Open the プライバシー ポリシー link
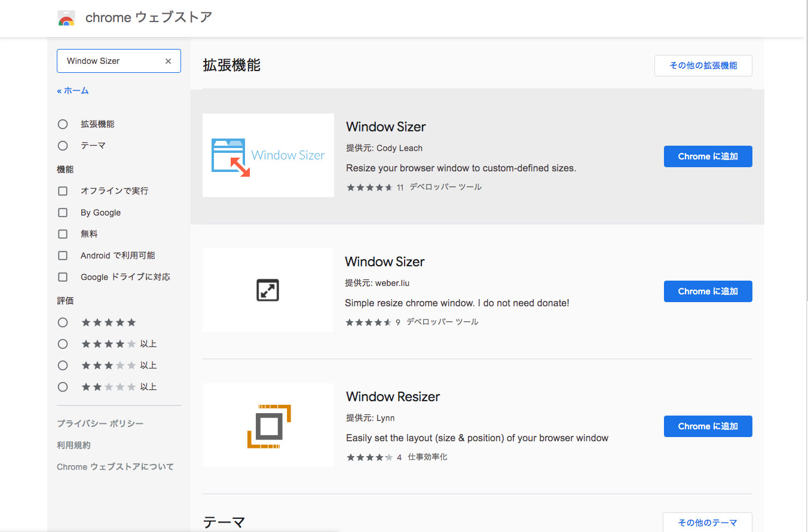This screenshot has height=532, width=808. pyautogui.click(x=100, y=423)
